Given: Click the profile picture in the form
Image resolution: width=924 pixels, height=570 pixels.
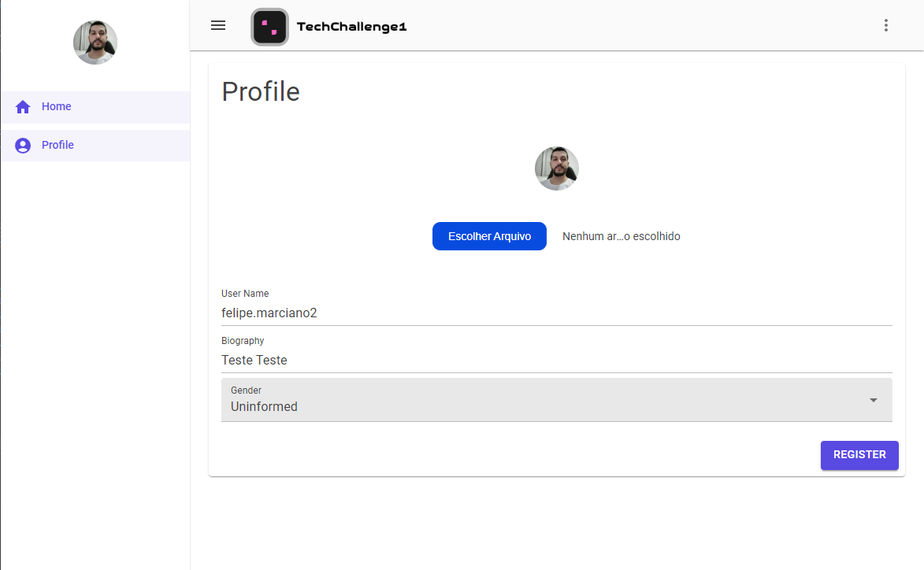Looking at the screenshot, I should coord(557,168).
